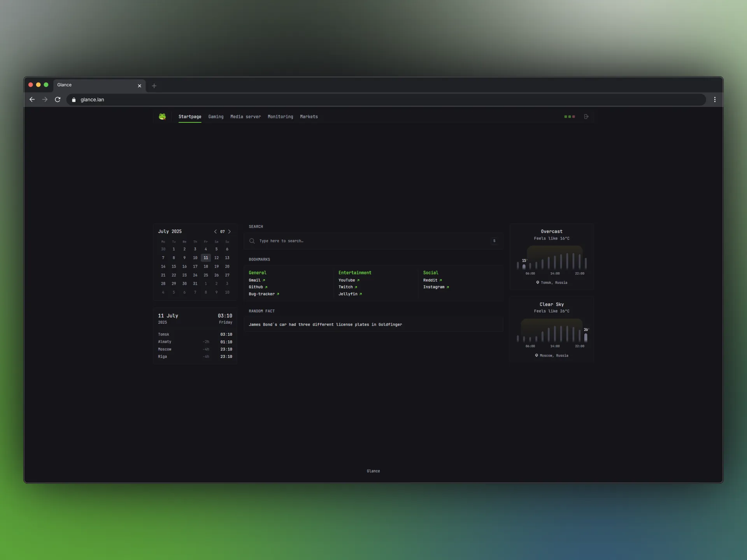
Task: Click day 31 in the July calendar
Action: (x=195, y=283)
